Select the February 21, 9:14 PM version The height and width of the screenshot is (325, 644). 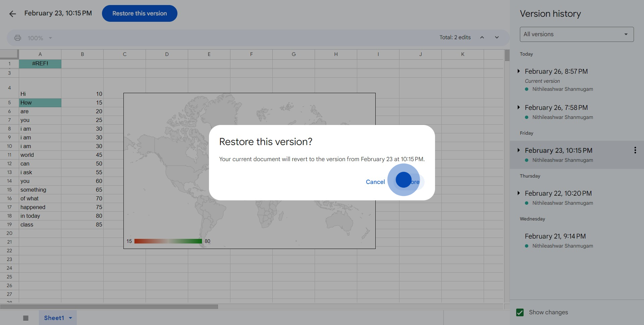555,237
